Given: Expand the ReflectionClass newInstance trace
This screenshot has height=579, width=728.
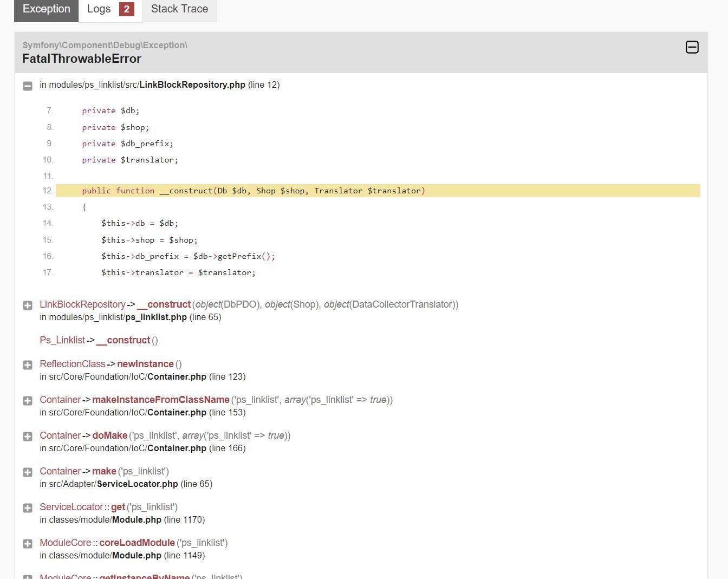Looking at the screenshot, I should [28, 365].
